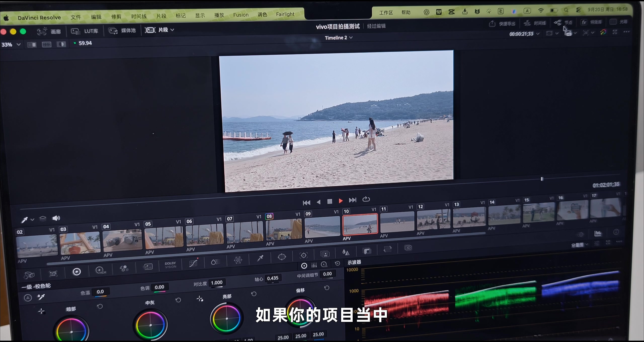Open the 调色 menu
The width and height of the screenshot is (644, 342).
[x=262, y=15]
